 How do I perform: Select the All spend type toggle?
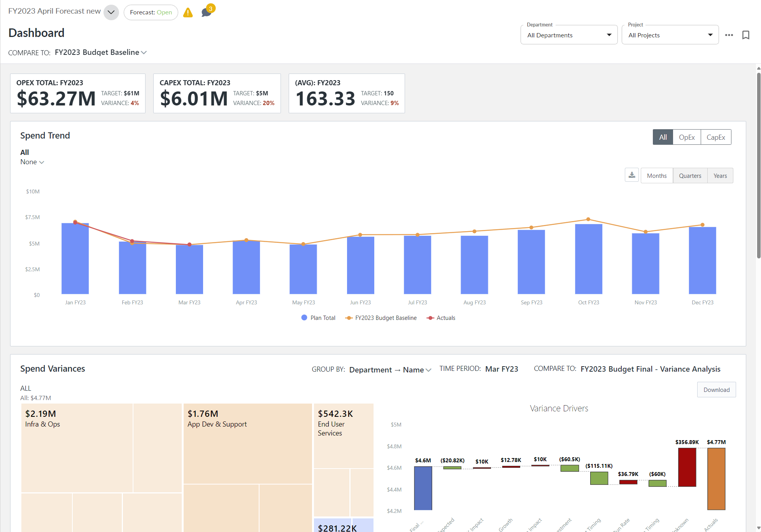tap(663, 137)
